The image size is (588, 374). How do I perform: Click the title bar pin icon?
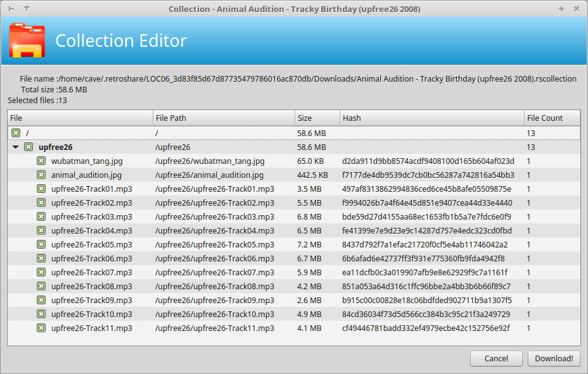pyautogui.click(x=11, y=9)
